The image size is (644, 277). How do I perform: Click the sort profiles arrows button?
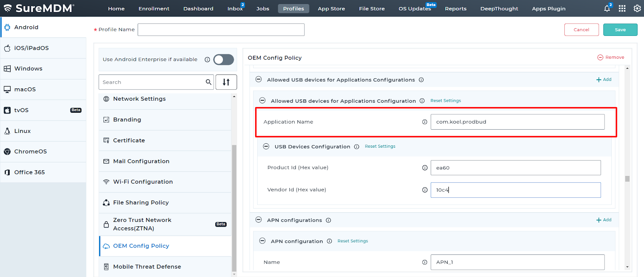226,82
